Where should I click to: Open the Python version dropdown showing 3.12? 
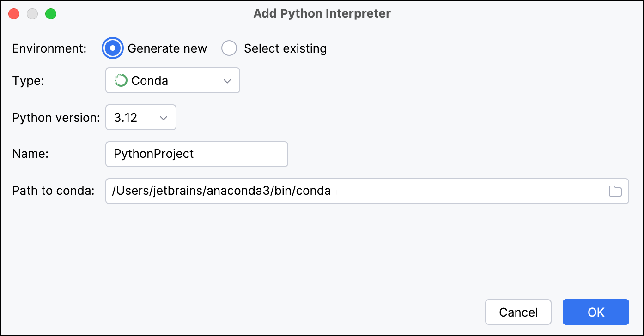[x=140, y=117]
